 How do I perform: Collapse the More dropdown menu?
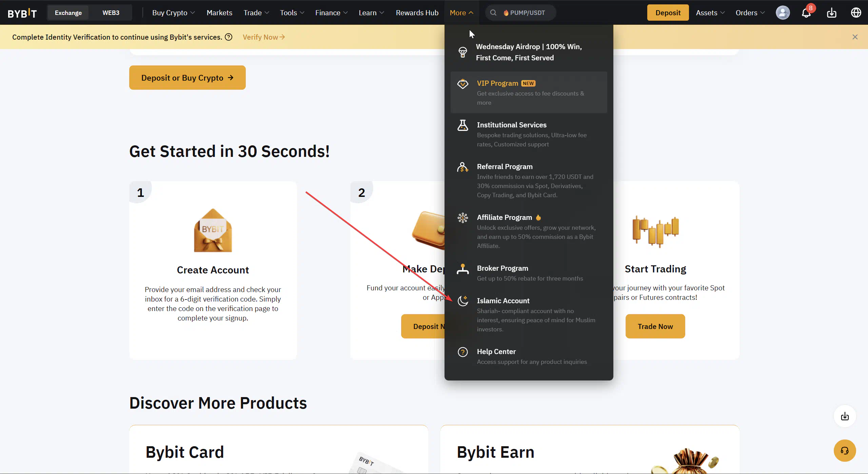(x=461, y=13)
